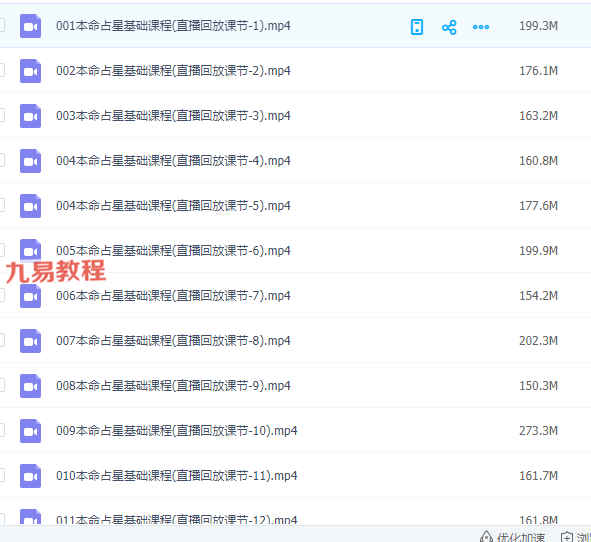This screenshot has height=542, width=591.
Task: Open file 005本命占星基础课程 课节-6 mp4
Action: coord(173,251)
